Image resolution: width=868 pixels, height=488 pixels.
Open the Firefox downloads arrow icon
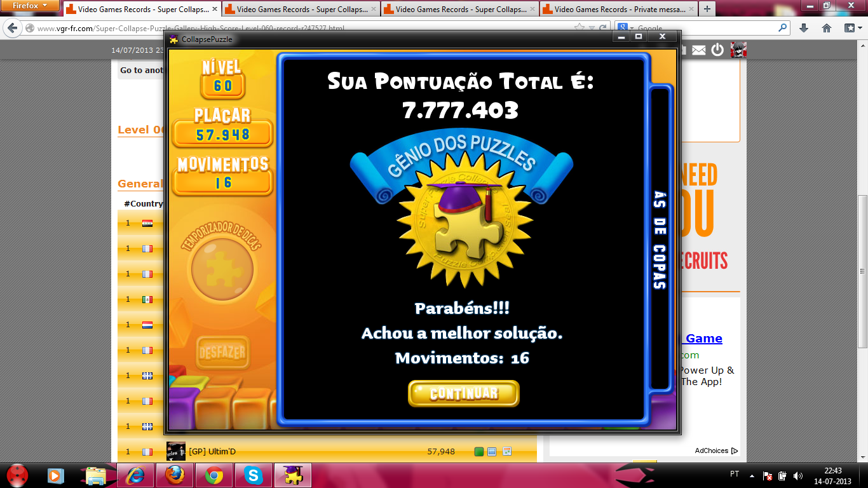pyautogui.click(x=803, y=28)
